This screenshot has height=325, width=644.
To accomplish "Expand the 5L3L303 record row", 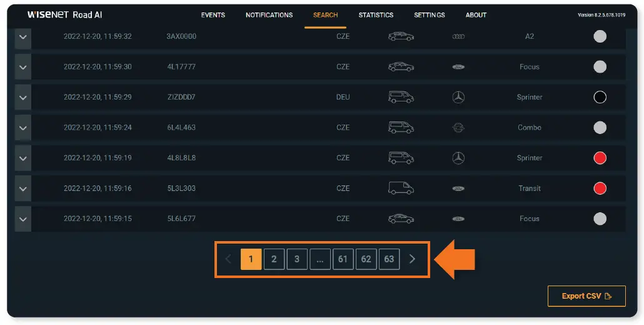I will coord(23,188).
